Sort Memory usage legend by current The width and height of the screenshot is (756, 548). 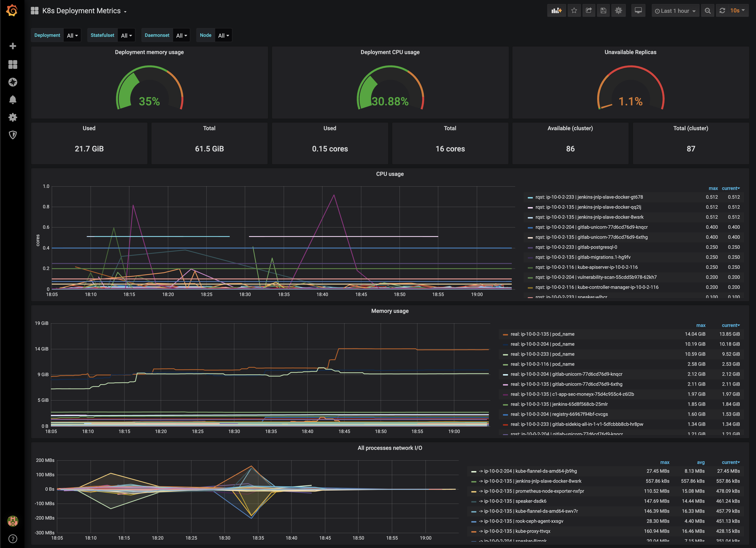click(731, 325)
